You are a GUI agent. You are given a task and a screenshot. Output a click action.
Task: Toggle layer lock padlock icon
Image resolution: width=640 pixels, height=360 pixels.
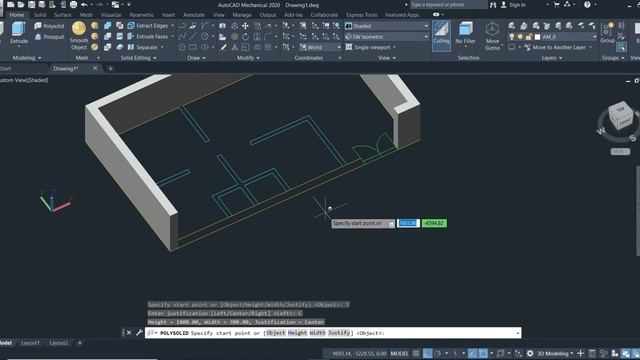(x=529, y=37)
